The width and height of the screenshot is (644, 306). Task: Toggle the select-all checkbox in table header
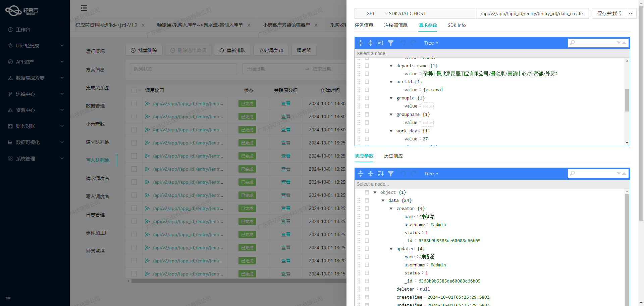click(x=134, y=90)
